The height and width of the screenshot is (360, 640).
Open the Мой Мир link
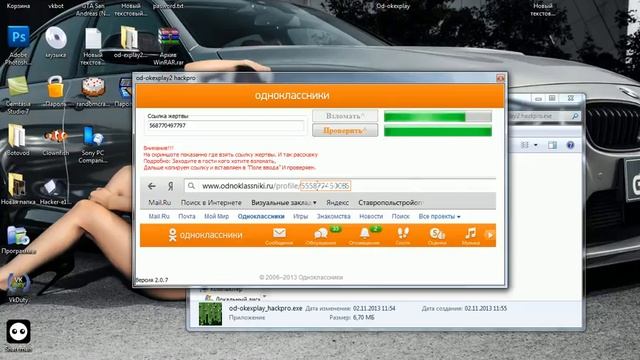216,216
